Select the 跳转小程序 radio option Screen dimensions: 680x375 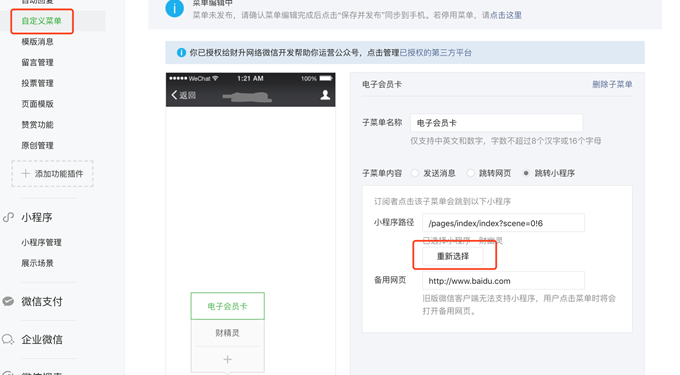526,173
